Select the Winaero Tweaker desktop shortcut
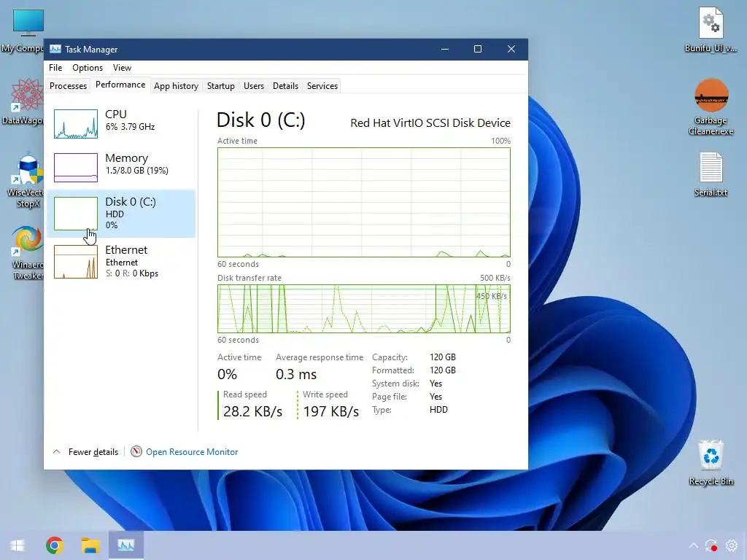 (x=26, y=253)
